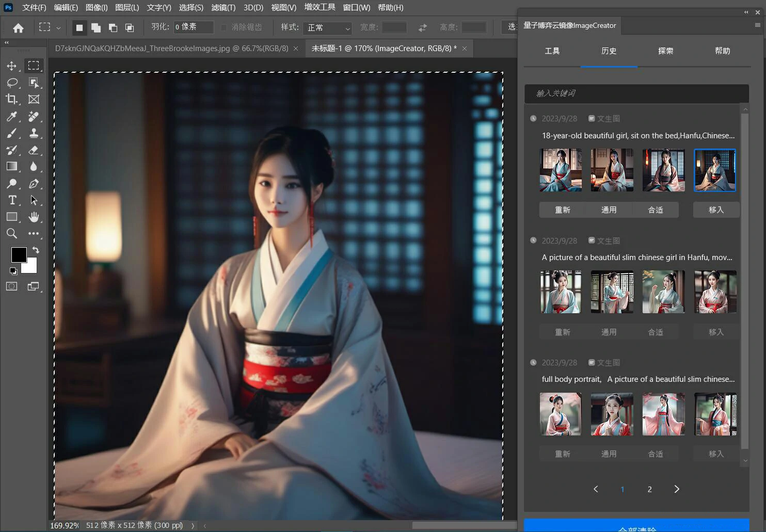Select the Eraser tool
The height and width of the screenshot is (532, 766).
coord(34,150)
